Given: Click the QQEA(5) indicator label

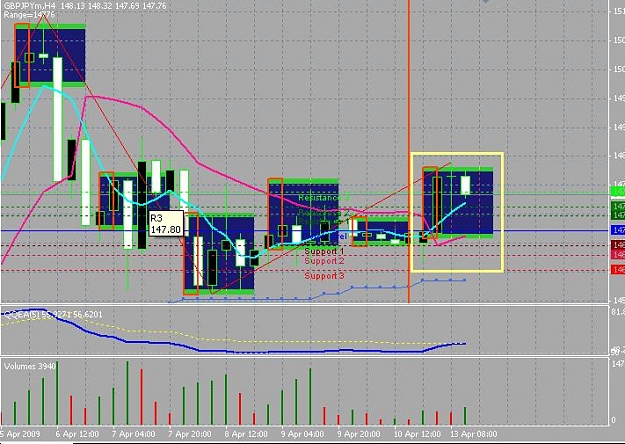Looking at the screenshot, I should coord(53,314).
